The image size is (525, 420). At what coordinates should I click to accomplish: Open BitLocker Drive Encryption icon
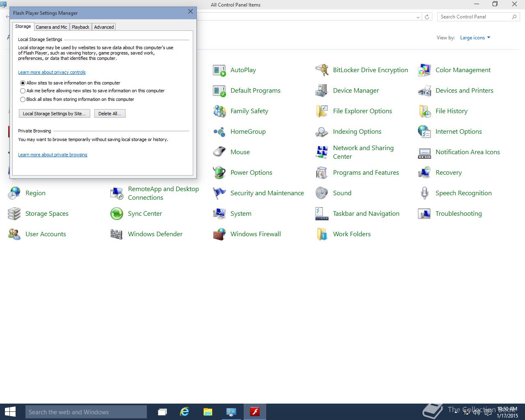pos(322,70)
